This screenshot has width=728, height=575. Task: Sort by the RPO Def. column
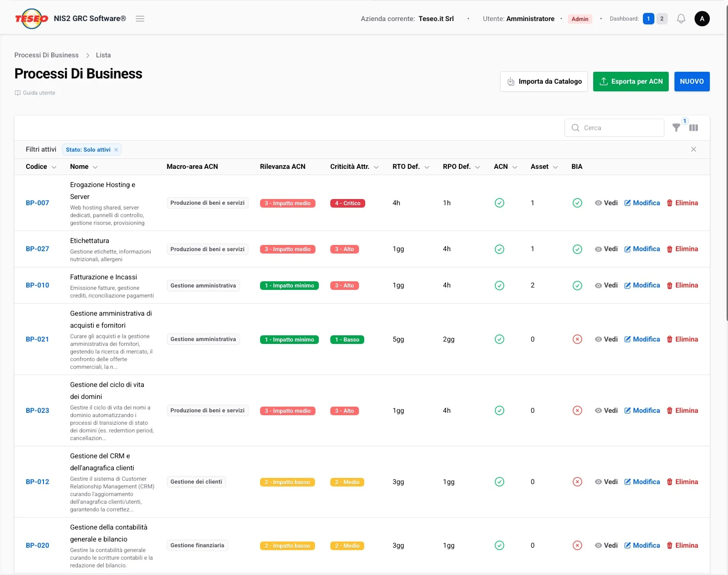point(461,166)
